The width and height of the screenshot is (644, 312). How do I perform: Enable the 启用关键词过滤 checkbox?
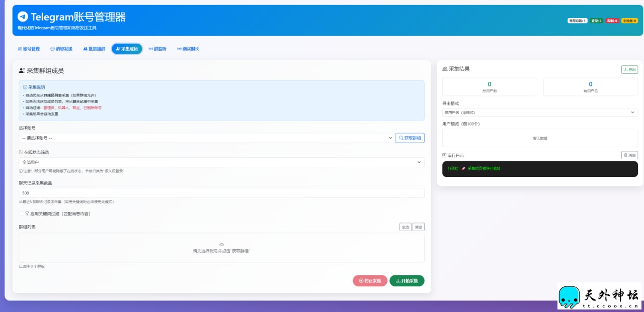tap(21, 214)
